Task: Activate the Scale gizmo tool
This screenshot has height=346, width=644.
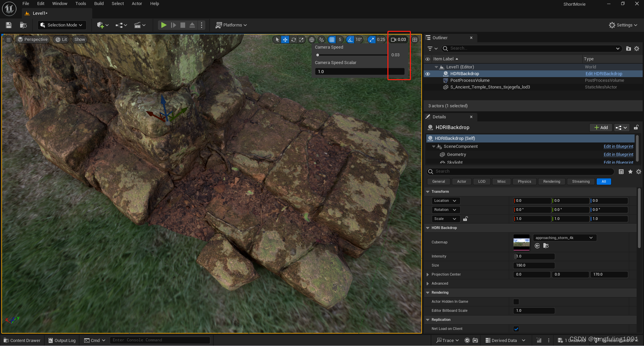Action: (x=302, y=40)
